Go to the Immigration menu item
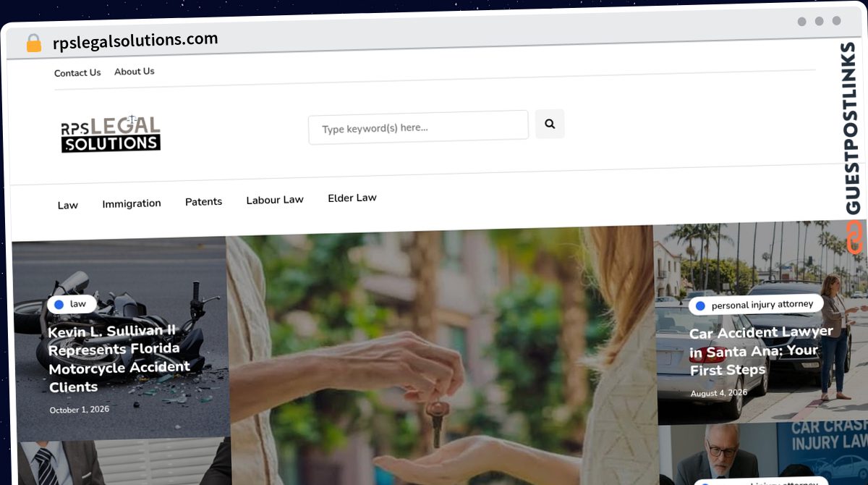This screenshot has height=485, width=868. coord(132,203)
